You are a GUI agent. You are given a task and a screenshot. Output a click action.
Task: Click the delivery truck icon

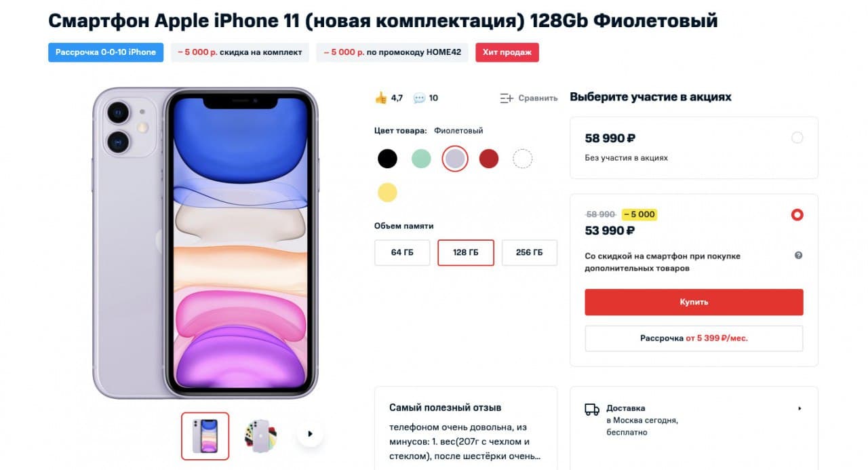coord(592,409)
